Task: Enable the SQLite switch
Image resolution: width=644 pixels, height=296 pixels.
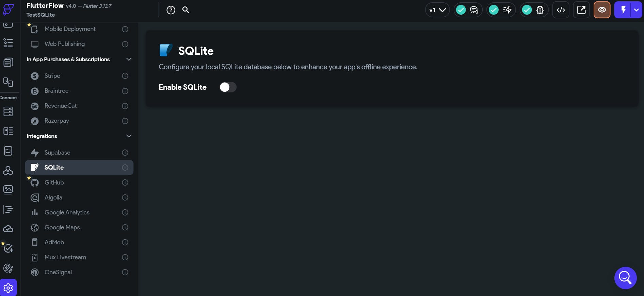Action: pos(228,87)
